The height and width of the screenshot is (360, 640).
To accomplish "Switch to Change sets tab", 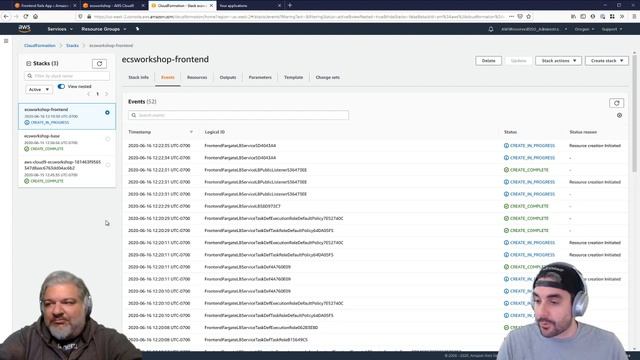I will (327, 77).
